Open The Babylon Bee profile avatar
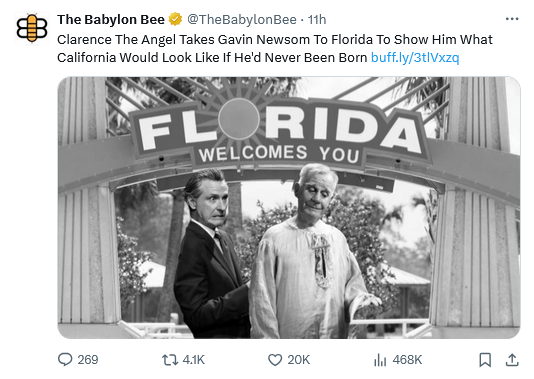 tap(32, 28)
